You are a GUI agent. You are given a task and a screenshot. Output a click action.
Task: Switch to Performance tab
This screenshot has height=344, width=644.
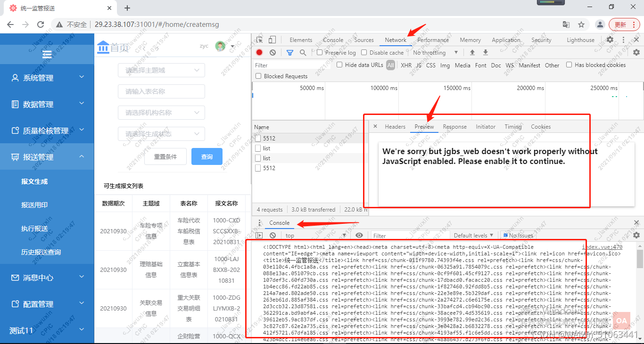(x=433, y=40)
